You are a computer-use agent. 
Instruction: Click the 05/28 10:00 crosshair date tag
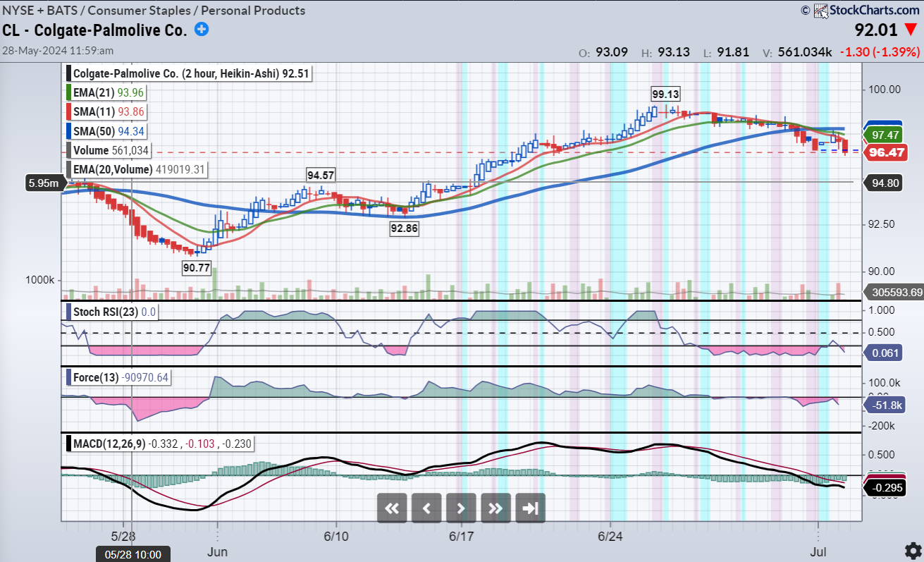click(x=132, y=555)
